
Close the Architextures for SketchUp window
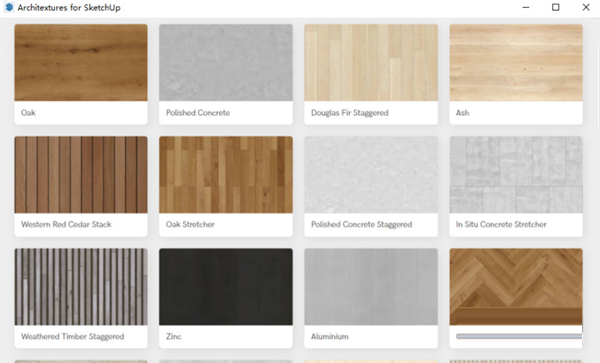[586, 7]
